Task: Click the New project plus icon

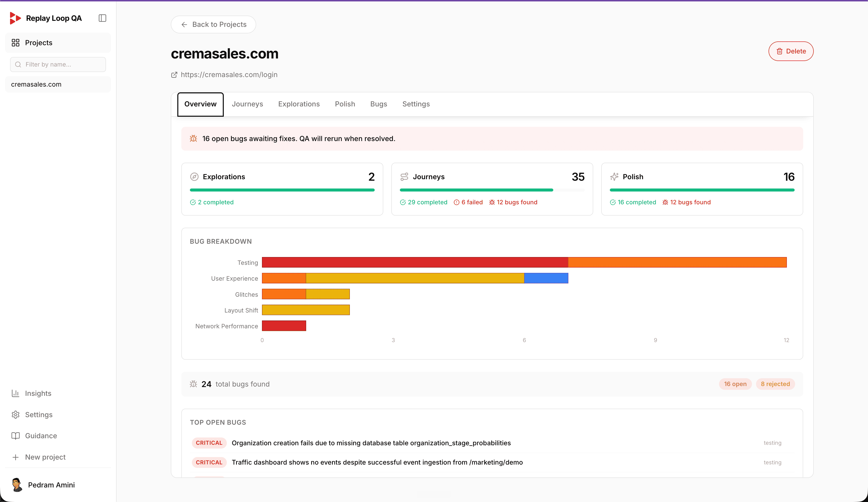Action: 16,457
